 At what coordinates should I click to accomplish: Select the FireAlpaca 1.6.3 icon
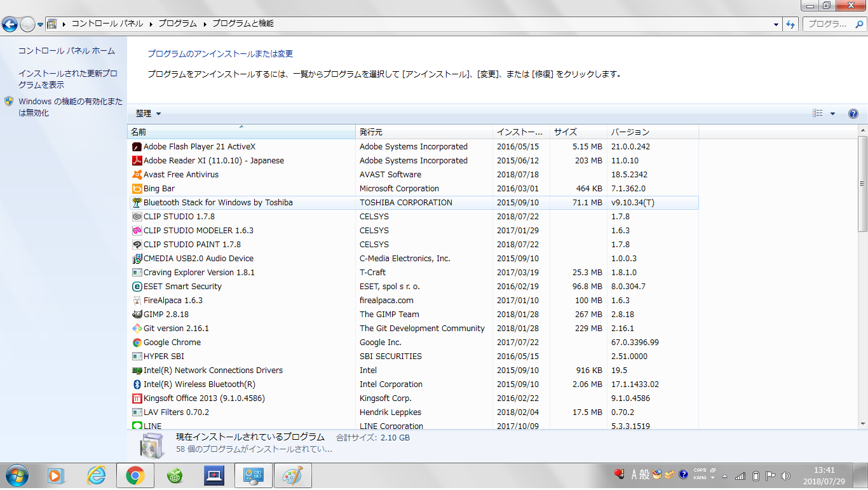pyautogui.click(x=137, y=301)
